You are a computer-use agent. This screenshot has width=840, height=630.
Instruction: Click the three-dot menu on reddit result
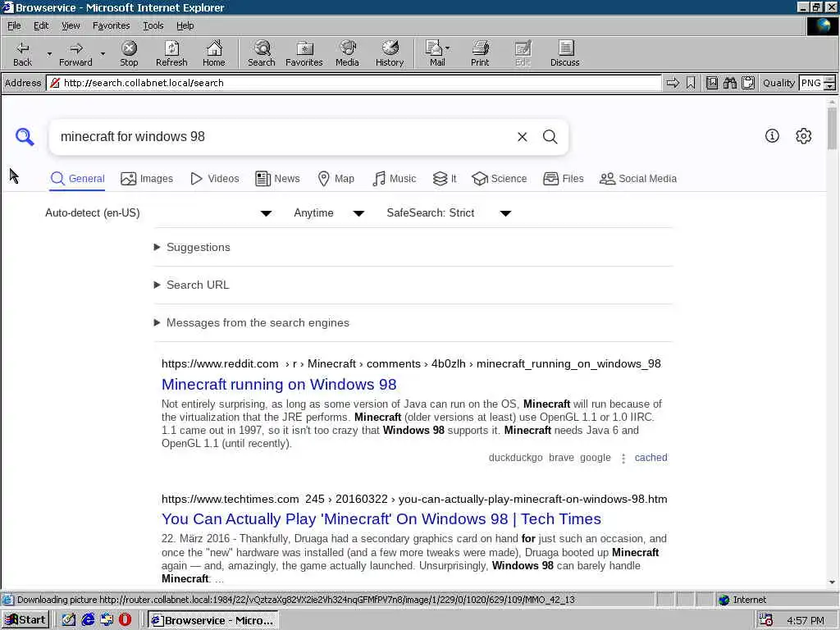623,459
